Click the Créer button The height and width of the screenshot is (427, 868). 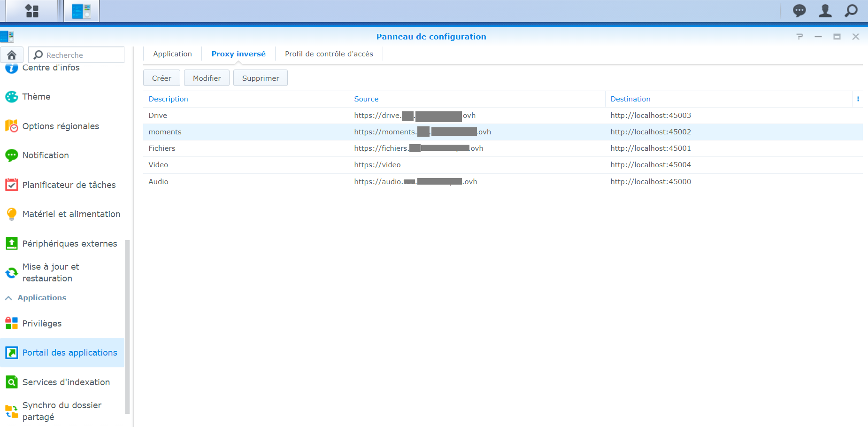click(161, 78)
